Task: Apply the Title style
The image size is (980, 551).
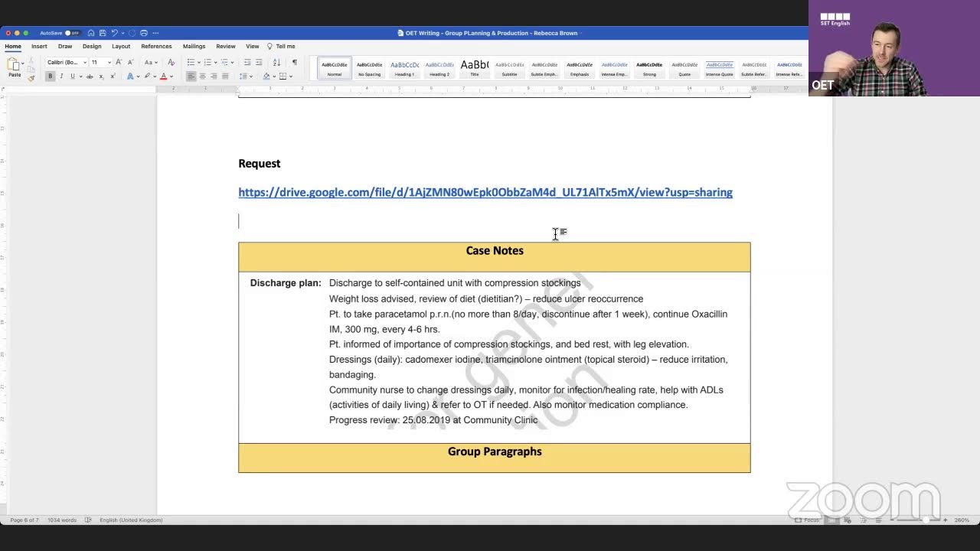Action: coord(474,67)
